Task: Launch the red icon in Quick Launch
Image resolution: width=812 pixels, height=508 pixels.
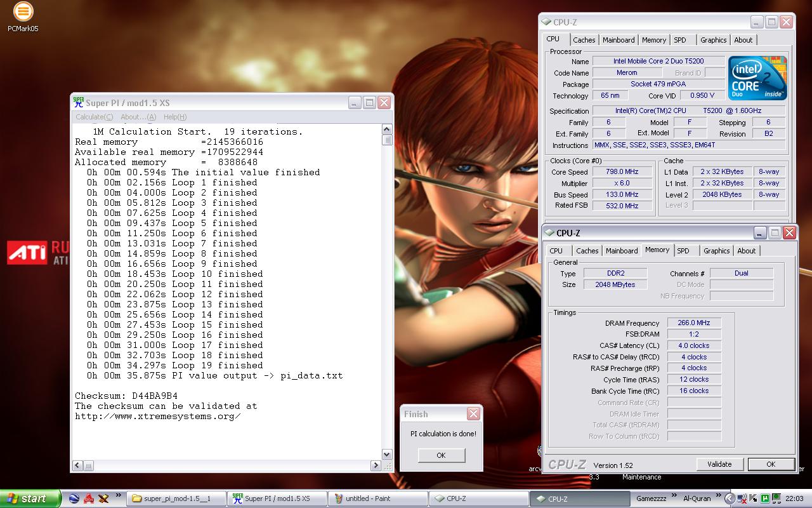Action: (x=89, y=498)
